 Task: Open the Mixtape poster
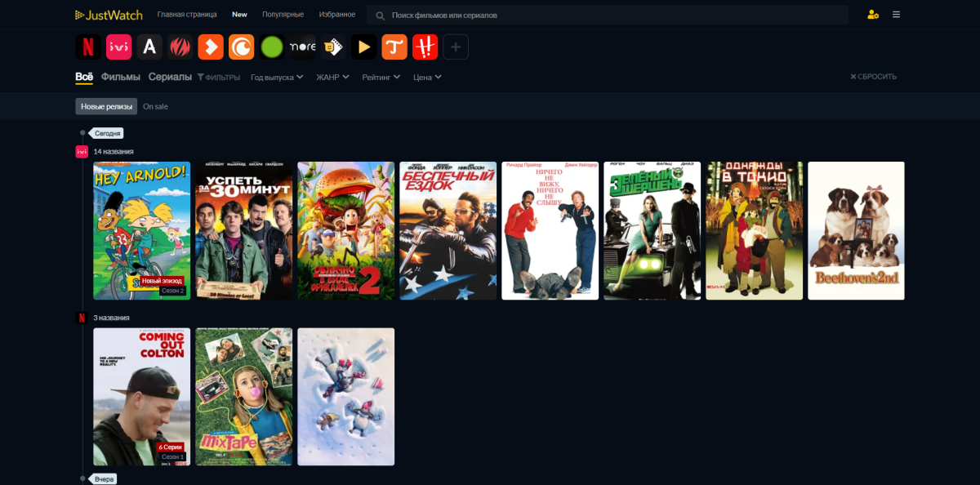244,397
